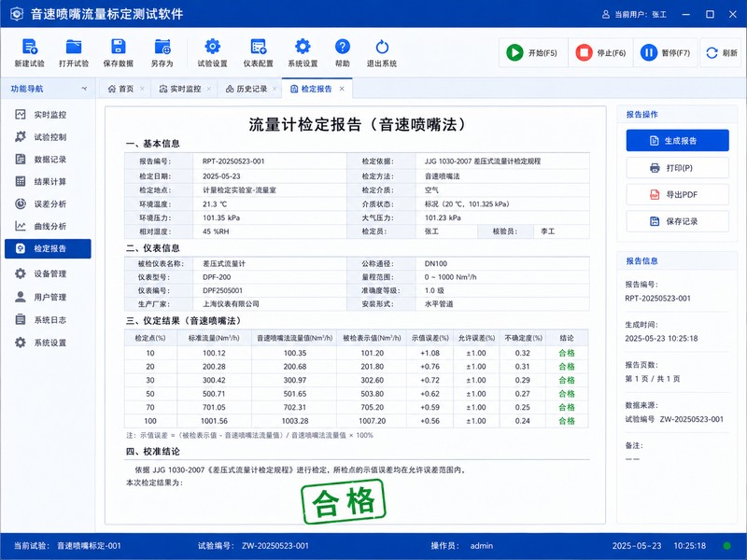Select 结果计算 in the sidebar
747x560 pixels.
(48, 181)
